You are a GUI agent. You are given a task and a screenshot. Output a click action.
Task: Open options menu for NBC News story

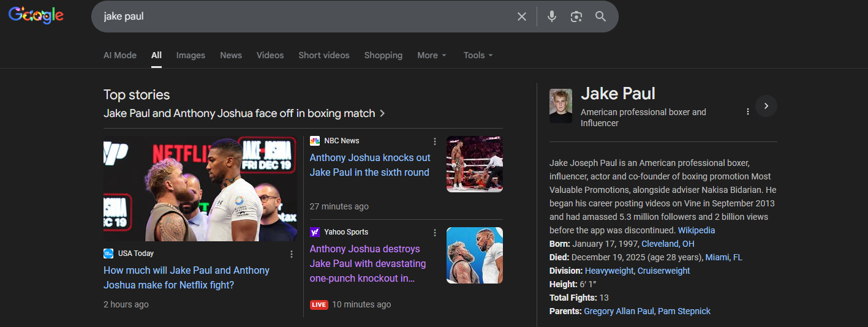pos(435,141)
